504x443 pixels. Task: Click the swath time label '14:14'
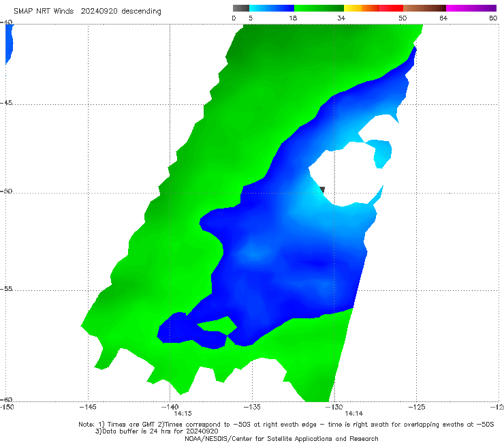(354, 414)
